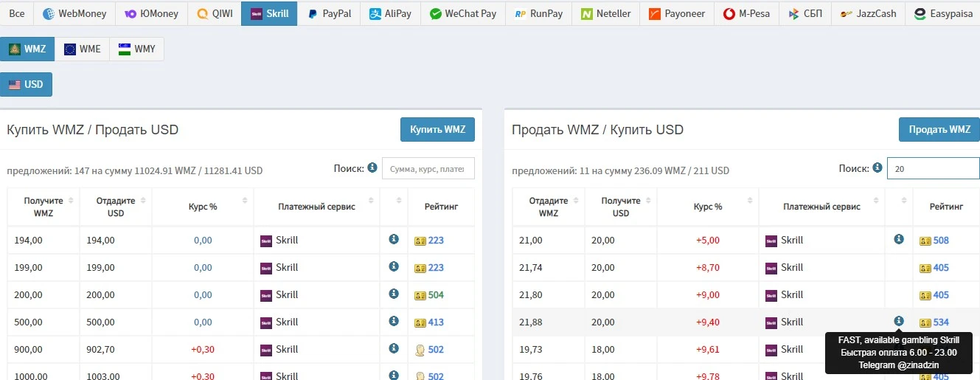980x380 pixels.
Task: Open info icon in 199,00 row
Action: pyautogui.click(x=394, y=266)
